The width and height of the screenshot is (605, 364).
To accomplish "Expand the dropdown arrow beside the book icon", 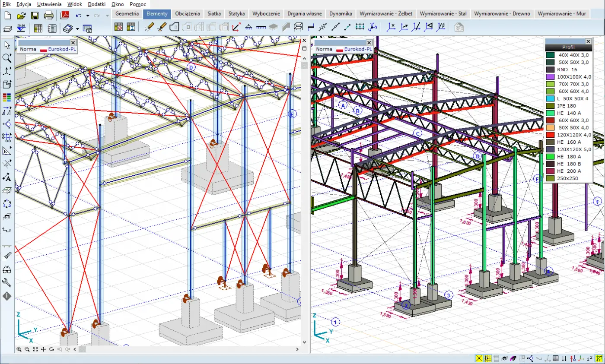I will click(77, 29).
